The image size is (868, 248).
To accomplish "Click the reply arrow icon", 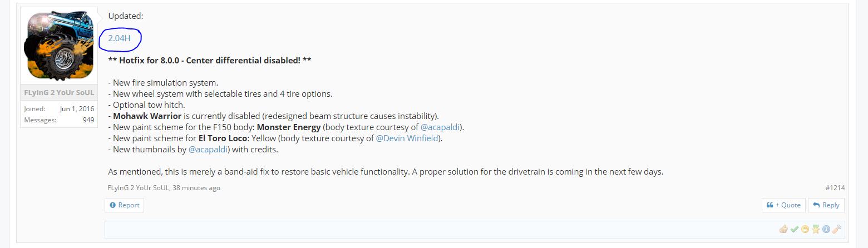I will click(816, 205).
